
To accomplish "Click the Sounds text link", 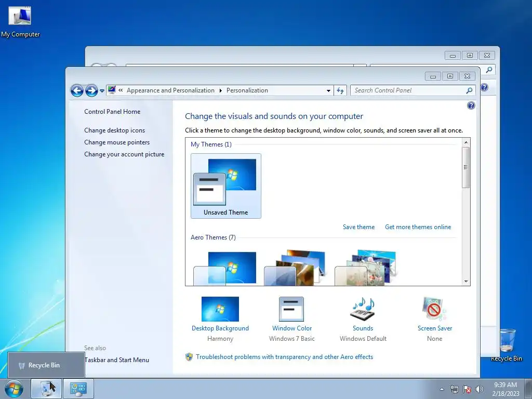I will coord(363,328).
